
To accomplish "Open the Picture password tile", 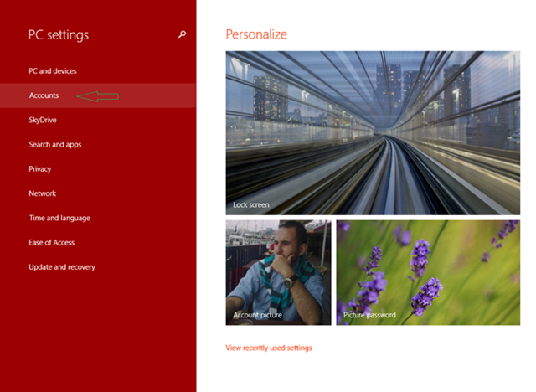I will pyautogui.click(x=428, y=272).
